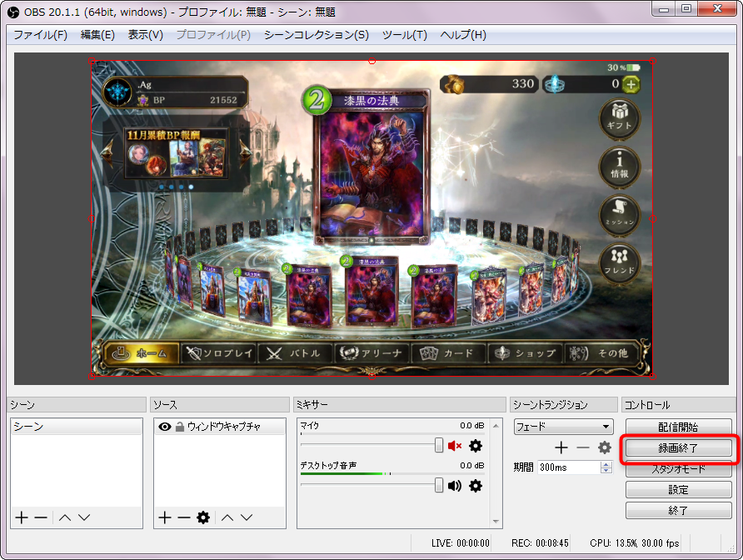
Task: Click the カード tab in the game preview
Action: coord(448,353)
